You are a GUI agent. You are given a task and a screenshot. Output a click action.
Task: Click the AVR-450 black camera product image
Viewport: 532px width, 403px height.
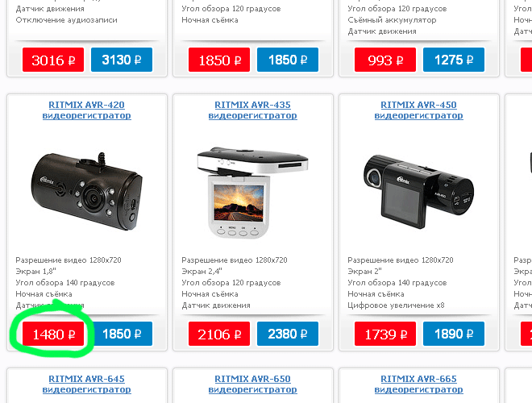point(418,191)
